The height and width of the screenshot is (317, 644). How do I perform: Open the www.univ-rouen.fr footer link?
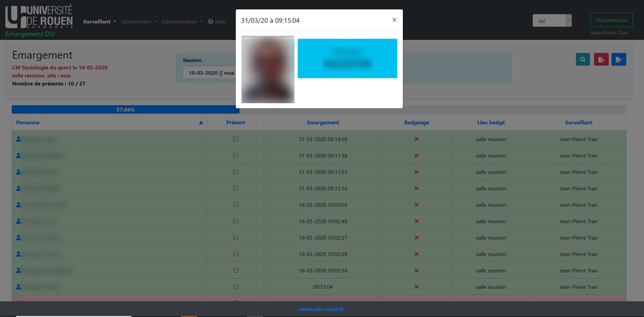point(322,309)
